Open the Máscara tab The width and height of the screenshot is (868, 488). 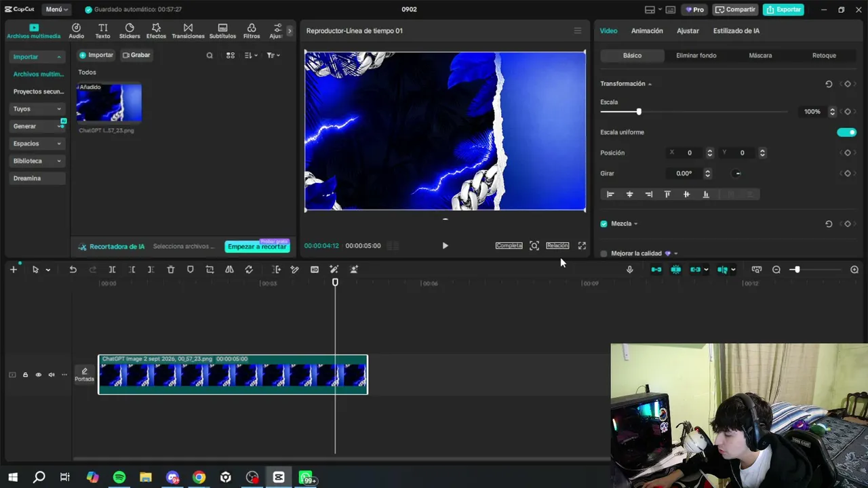760,56
